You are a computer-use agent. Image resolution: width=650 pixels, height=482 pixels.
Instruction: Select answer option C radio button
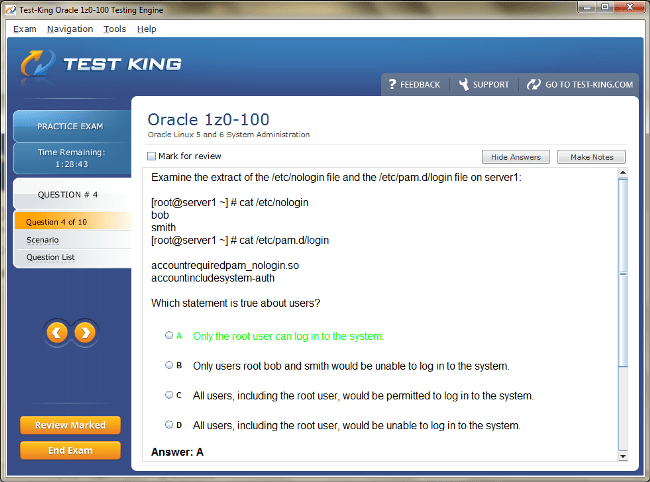(169, 395)
